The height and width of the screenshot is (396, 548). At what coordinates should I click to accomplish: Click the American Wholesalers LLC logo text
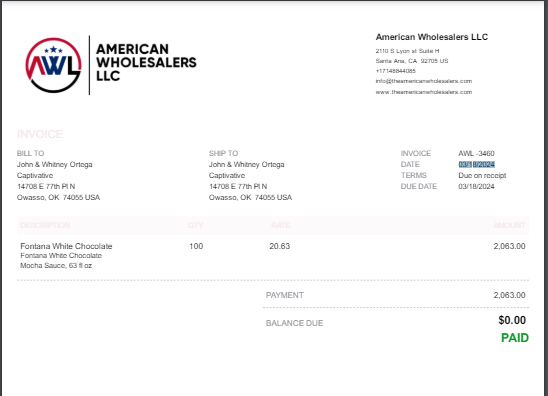[x=146, y=63]
